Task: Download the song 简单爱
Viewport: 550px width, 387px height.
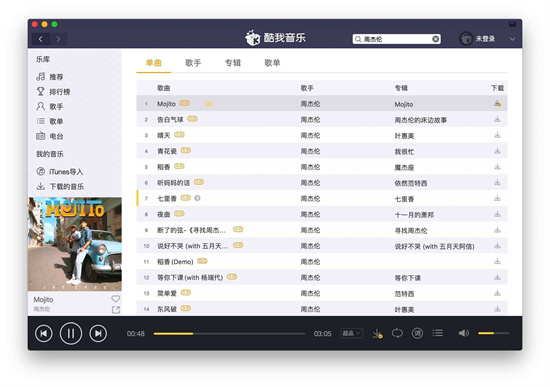Action: 497,293
